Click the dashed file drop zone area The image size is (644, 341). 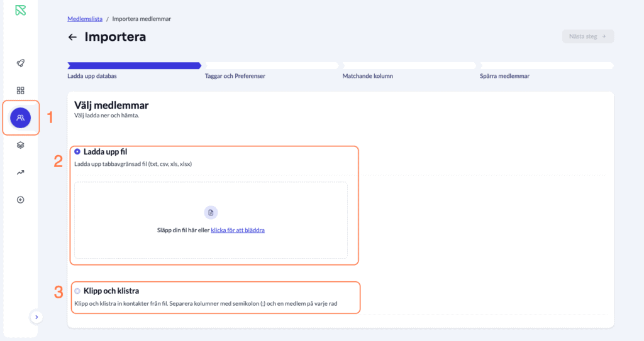[211, 245]
